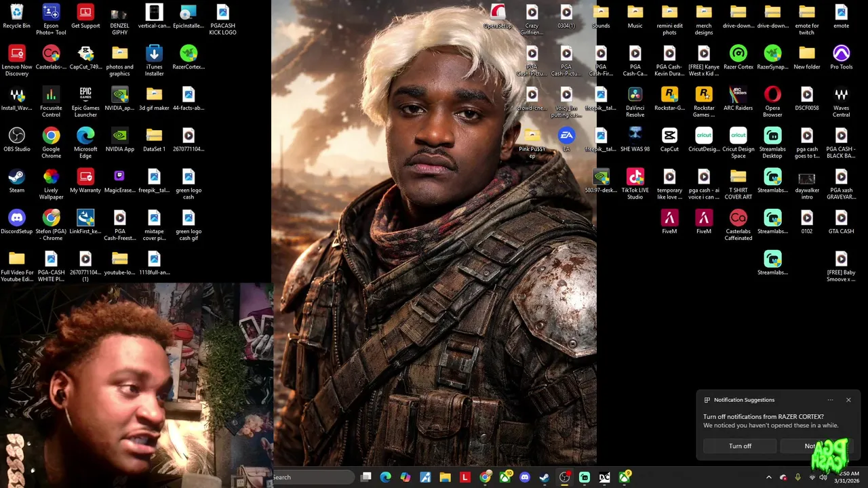The height and width of the screenshot is (488, 868).
Task: Open Stefon (PGA) Chrome profile shortcut
Action: pos(51,226)
